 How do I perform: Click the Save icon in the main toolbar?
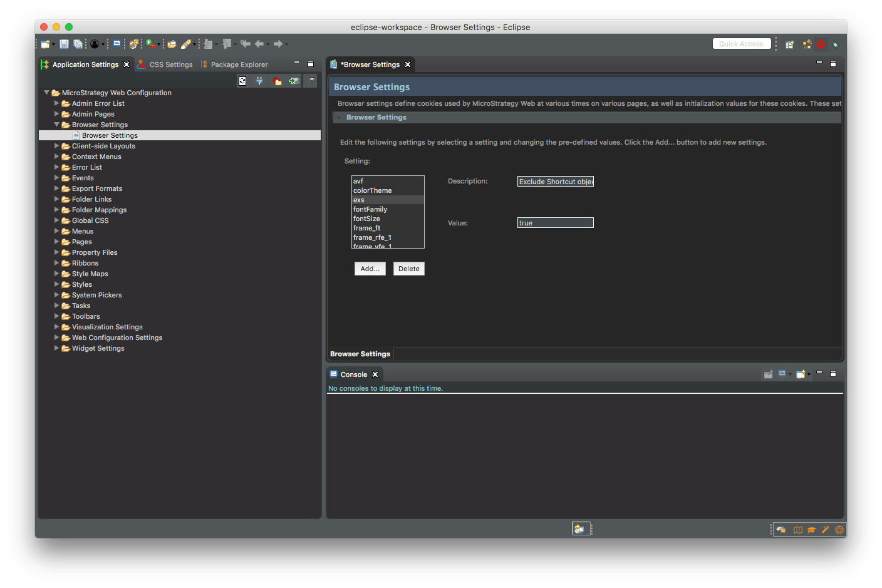(64, 44)
